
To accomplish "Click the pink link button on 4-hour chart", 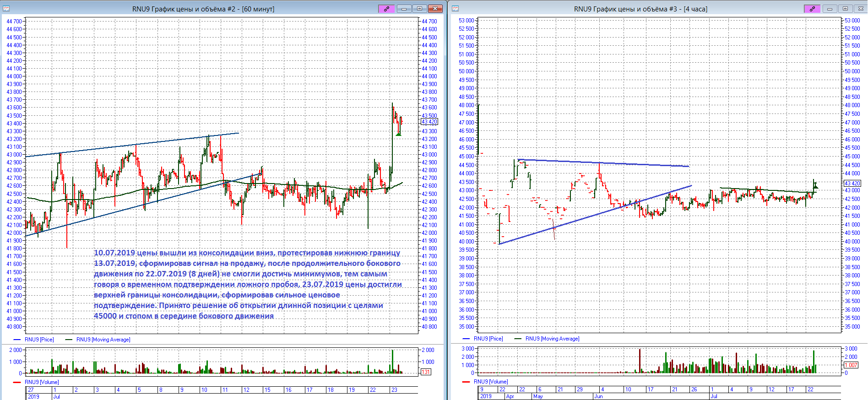I will click(x=812, y=9).
